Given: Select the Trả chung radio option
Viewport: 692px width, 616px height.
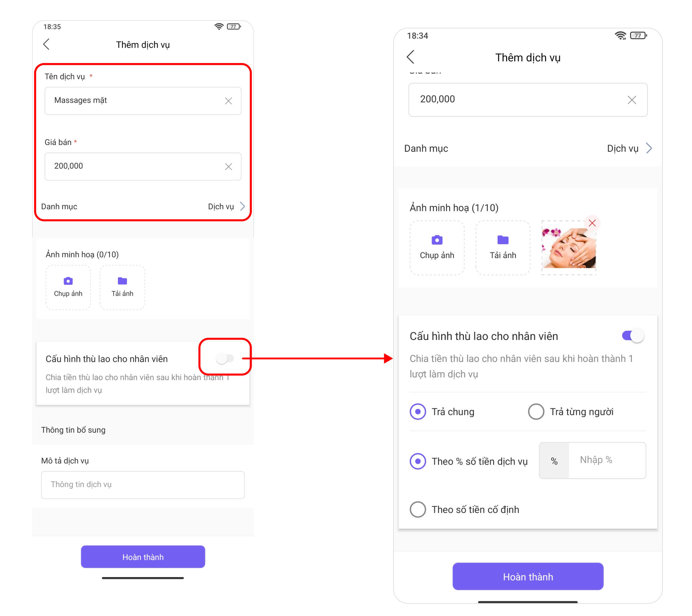Looking at the screenshot, I should (418, 412).
